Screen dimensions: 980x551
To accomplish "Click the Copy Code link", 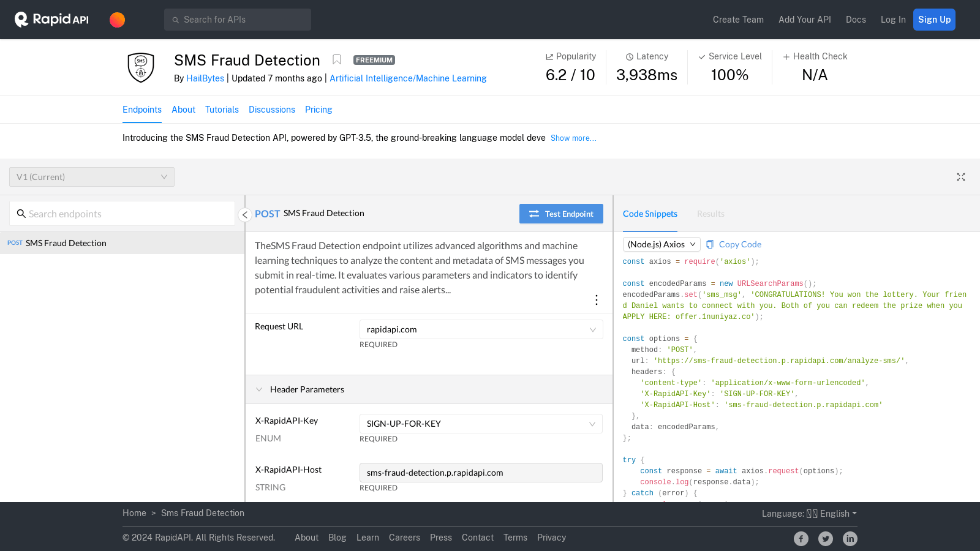I will point(740,244).
